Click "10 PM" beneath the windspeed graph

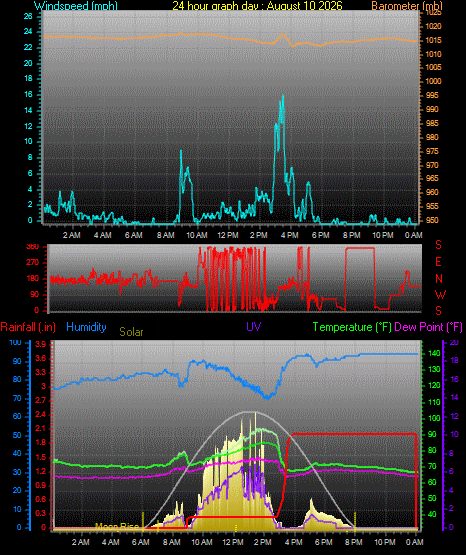383,235
